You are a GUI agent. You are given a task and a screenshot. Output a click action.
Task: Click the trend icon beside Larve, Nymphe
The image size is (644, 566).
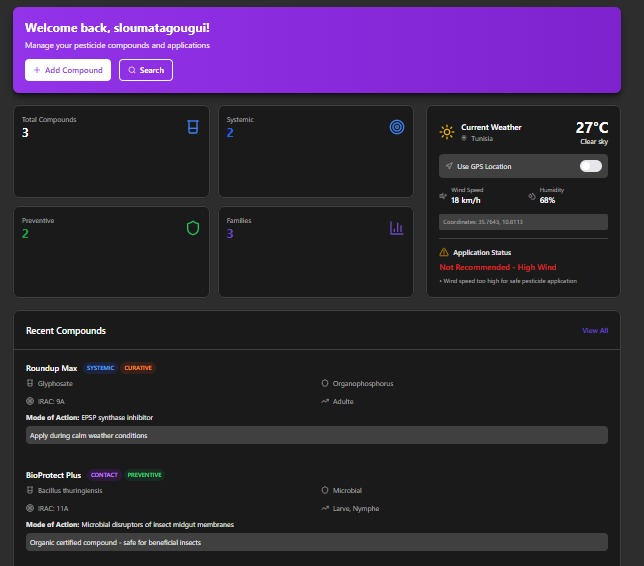click(x=325, y=508)
